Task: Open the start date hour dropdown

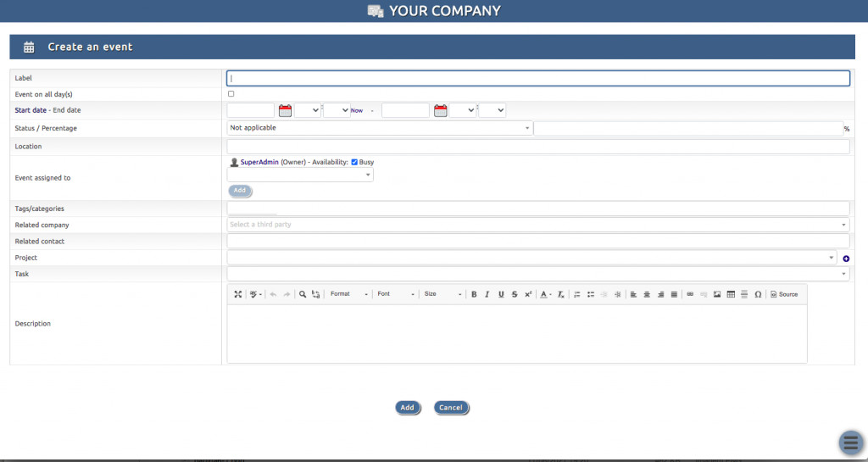Action: point(307,110)
